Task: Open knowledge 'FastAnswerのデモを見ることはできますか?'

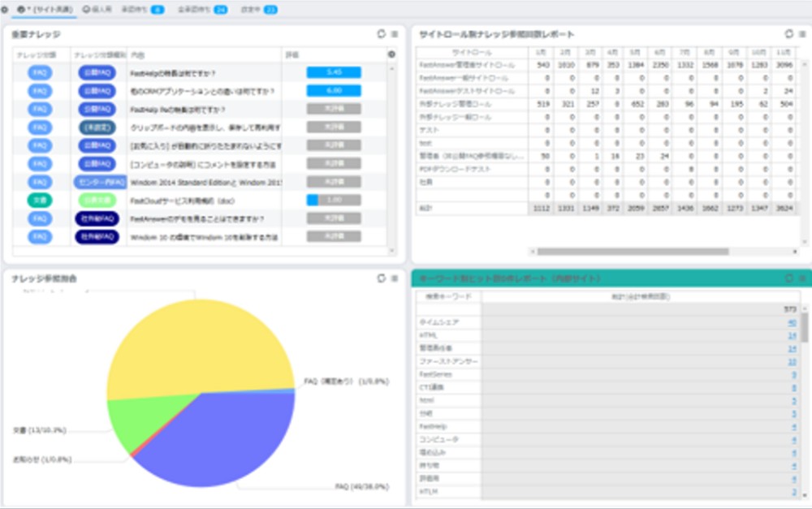Action: (197, 218)
